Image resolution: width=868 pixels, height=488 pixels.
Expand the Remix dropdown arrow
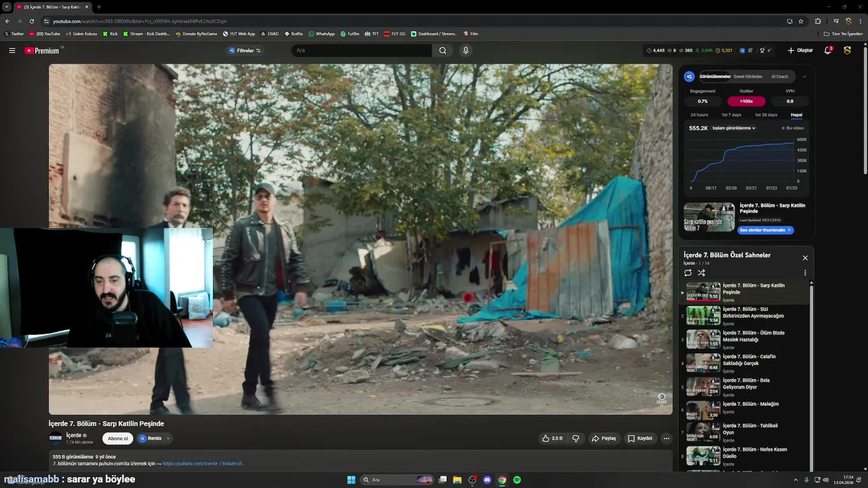click(x=168, y=439)
